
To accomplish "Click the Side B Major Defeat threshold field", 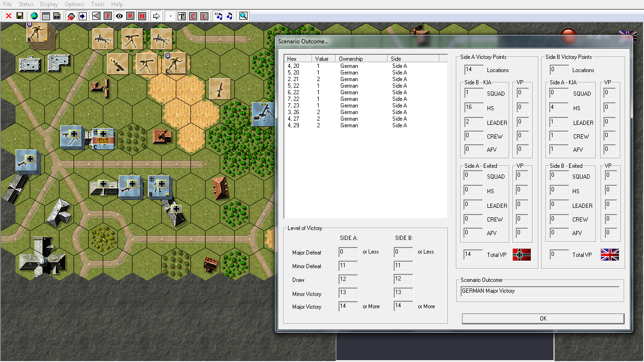I will [x=403, y=252].
